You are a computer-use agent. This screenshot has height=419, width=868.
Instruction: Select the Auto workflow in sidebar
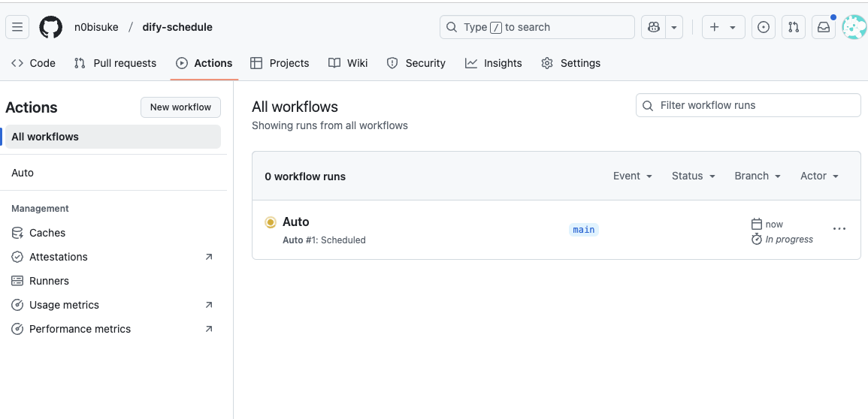tap(23, 173)
